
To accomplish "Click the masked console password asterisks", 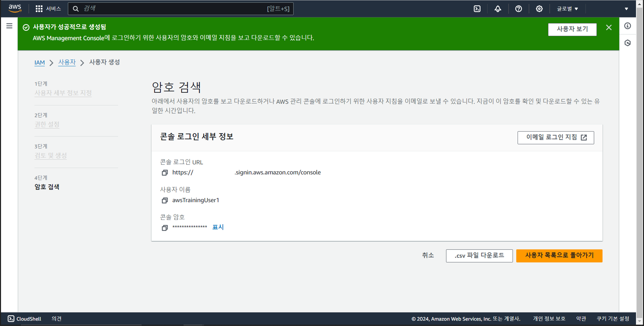I will [190, 227].
